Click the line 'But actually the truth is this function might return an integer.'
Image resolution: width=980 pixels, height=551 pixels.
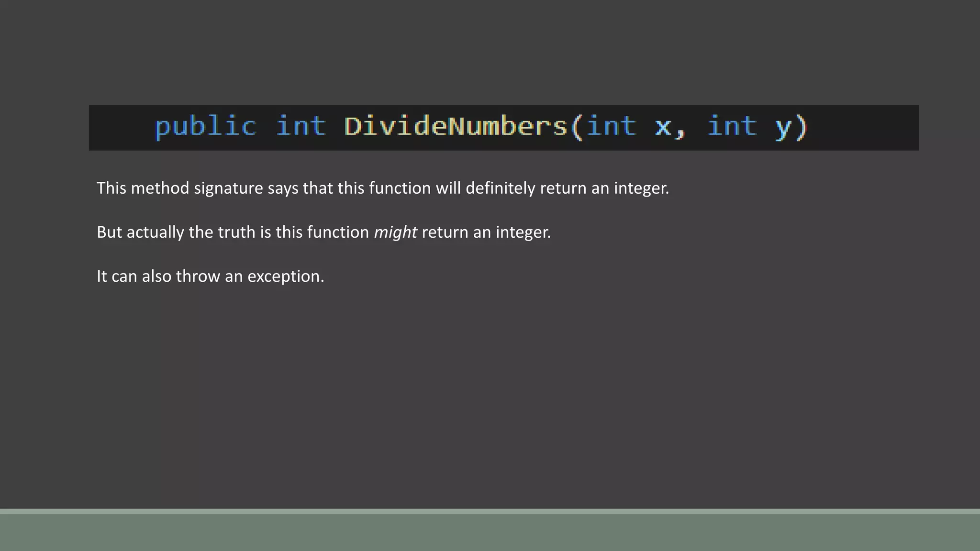pyautogui.click(x=324, y=232)
